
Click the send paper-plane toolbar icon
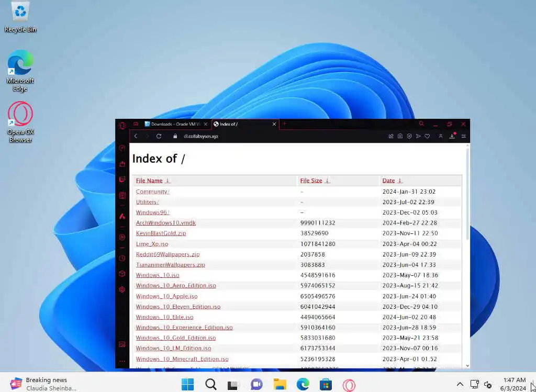point(418,136)
